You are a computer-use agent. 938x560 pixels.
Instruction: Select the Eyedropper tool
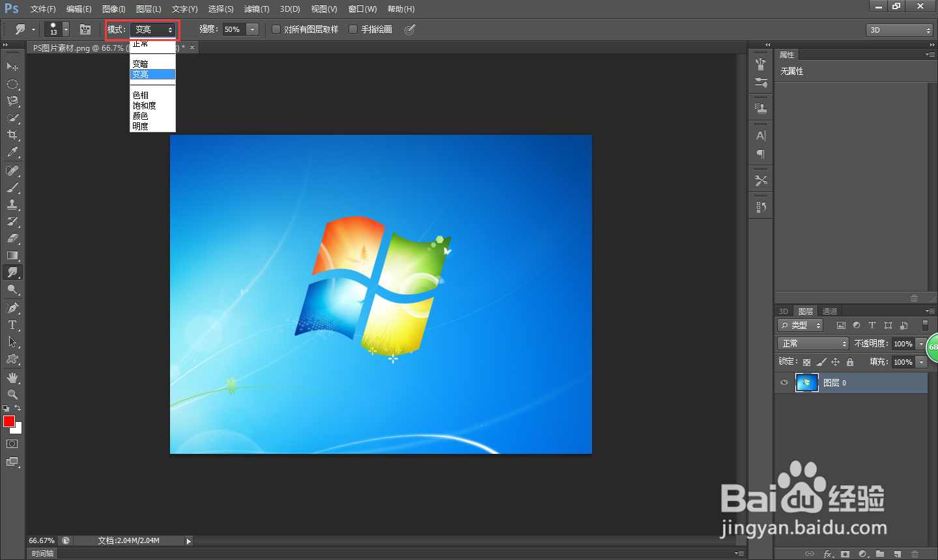(x=12, y=152)
